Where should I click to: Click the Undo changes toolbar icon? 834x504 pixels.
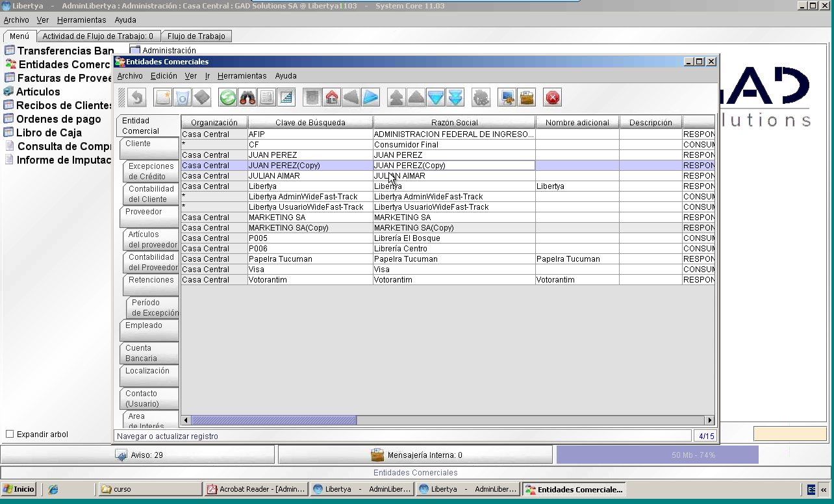click(x=136, y=97)
